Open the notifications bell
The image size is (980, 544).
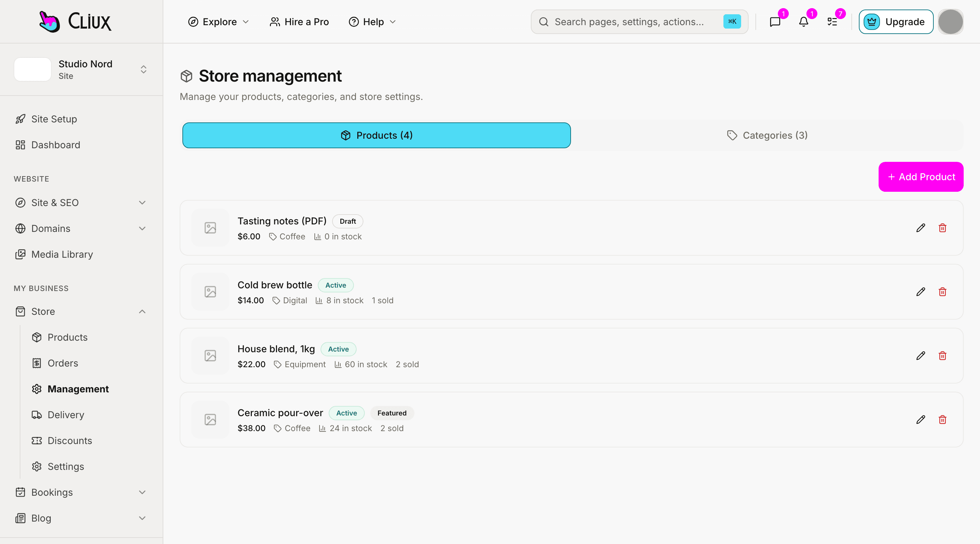(803, 22)
